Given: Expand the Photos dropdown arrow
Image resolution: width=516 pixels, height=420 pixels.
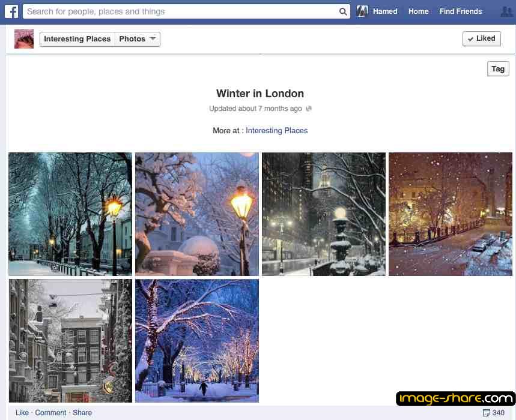Looking at the screenshot, I should point(153,39).
